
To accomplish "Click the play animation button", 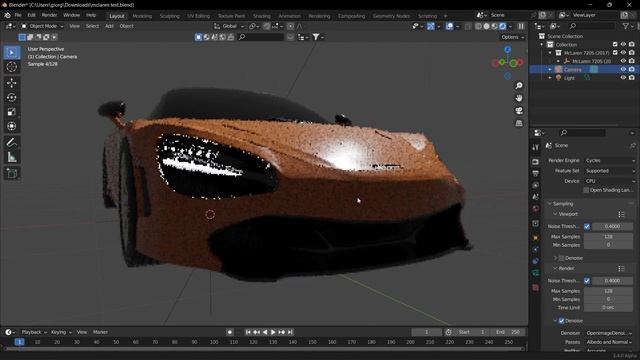I will (x=273, y=332).
